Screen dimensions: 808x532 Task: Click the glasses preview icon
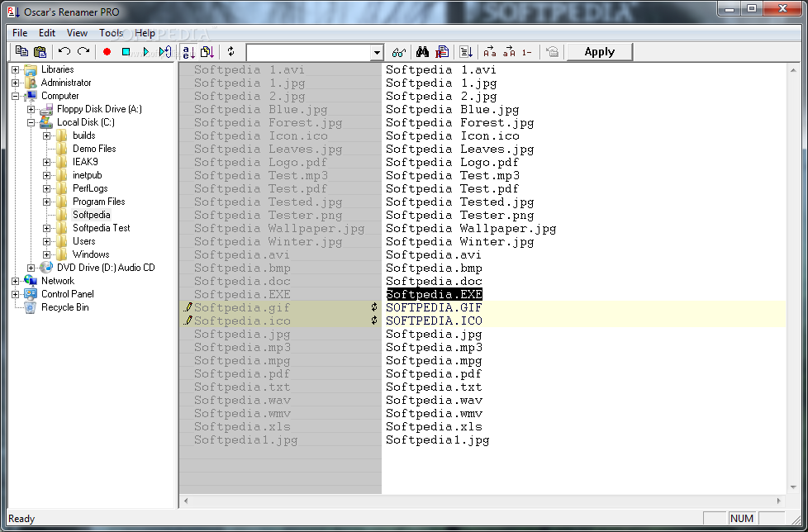coord(399,52)
